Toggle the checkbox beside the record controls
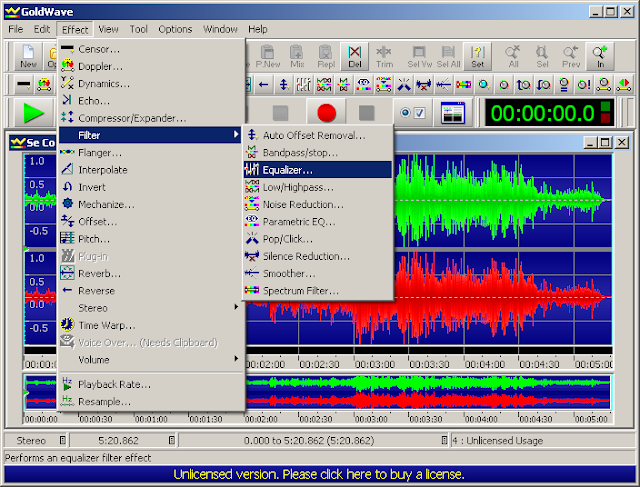The height and width of the screenshot is (487, 640). (x=419, y=113)
